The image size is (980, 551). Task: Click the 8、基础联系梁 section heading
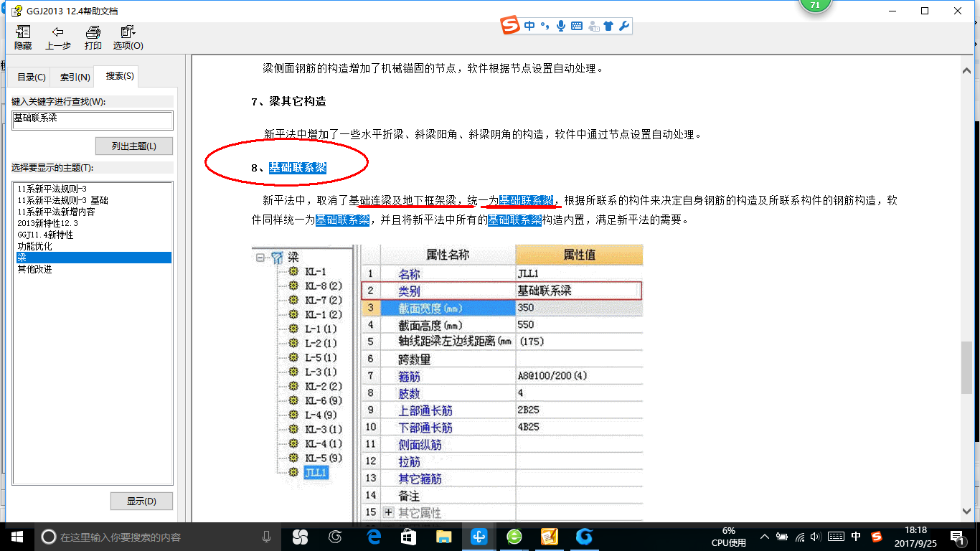coord(288,168)
